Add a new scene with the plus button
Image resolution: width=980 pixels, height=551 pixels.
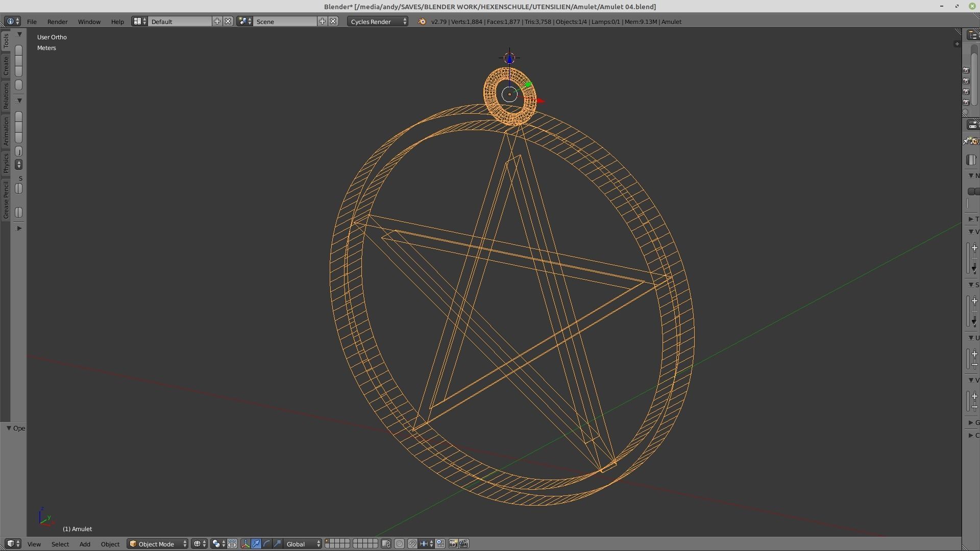[x=322, y=21]
